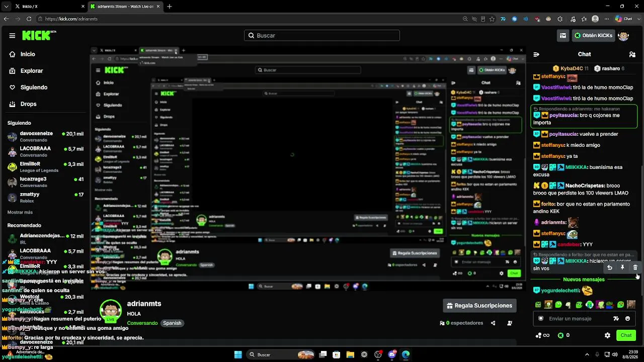Viewport: 644px width, 362px height.
Task: Jump to Nuevos mensajes in chat
Action: (584, 280)
